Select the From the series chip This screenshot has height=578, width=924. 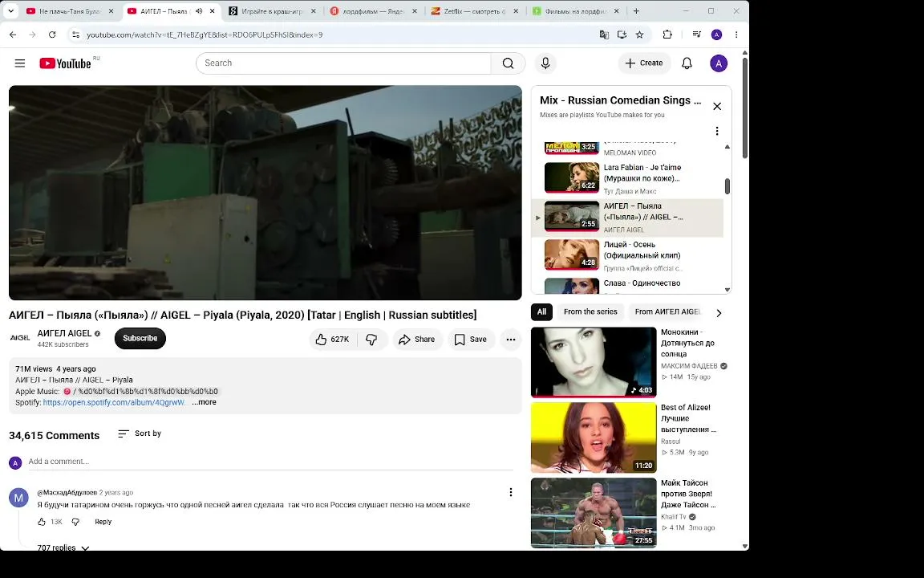(590, 312)
